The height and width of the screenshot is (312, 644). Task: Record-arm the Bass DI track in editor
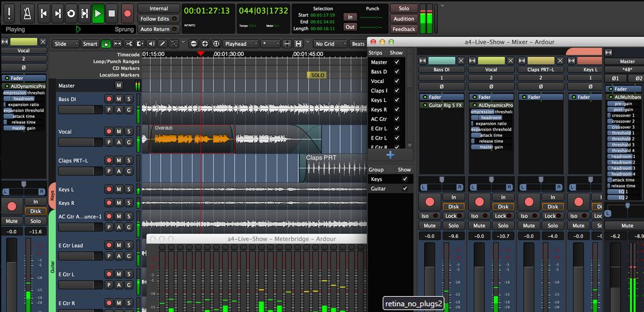[109, 99]
